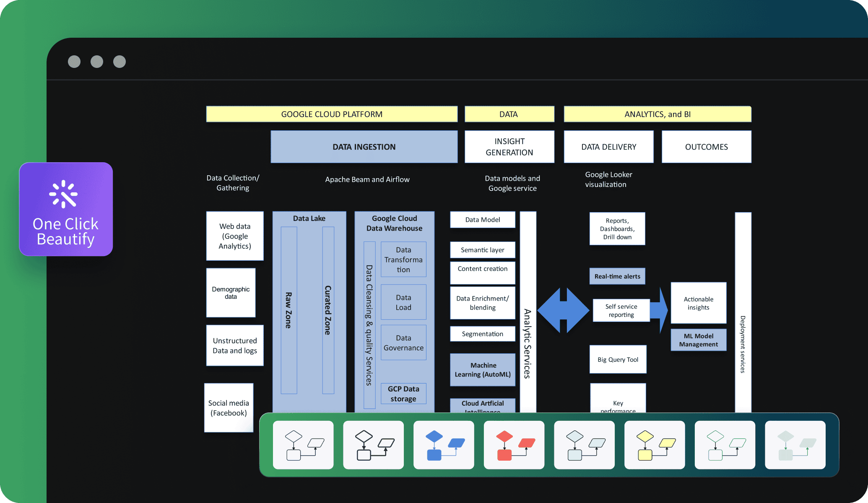868x503 pixels.
Task: Apply the pale blue-gray theme thumbnail
Action: pyautogui.click(x=584, y=445)
